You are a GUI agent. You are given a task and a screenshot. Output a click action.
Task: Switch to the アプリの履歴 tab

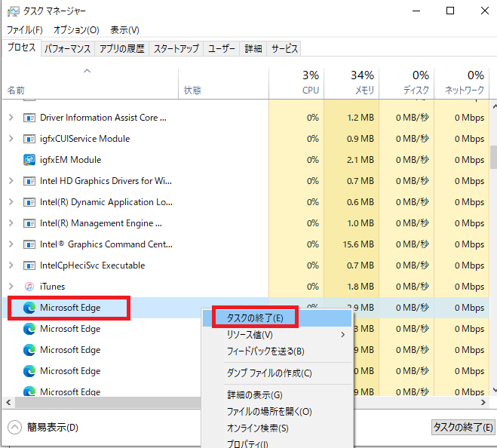(x=121, y=49)
